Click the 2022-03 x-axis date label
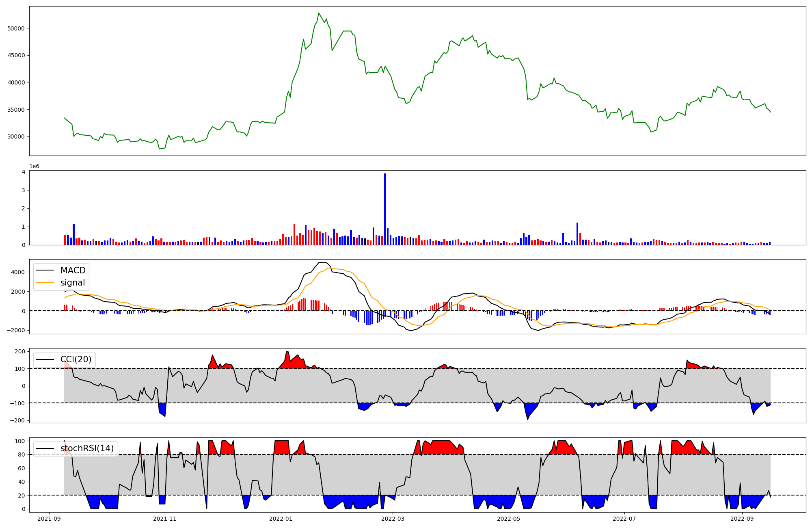The height and width of the screenshot is (528, 812). (x=393, y=519)
